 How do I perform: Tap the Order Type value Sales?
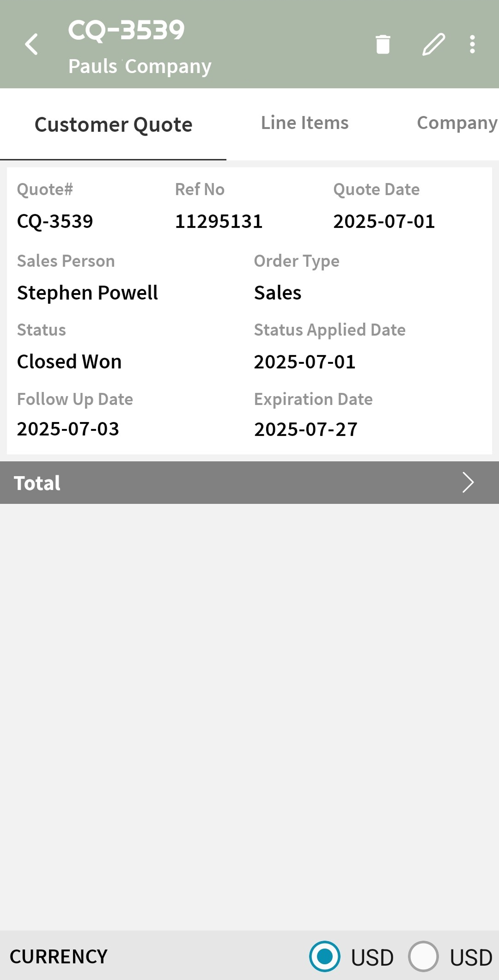(x=278, y=293)
